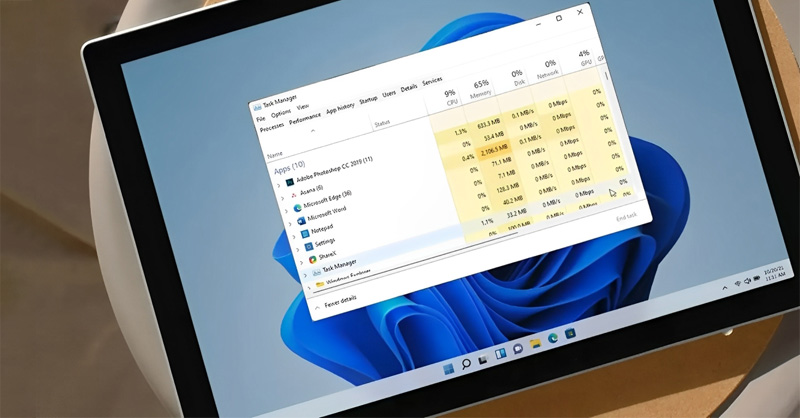Select the Asana (6) row name

click(311, 190)
